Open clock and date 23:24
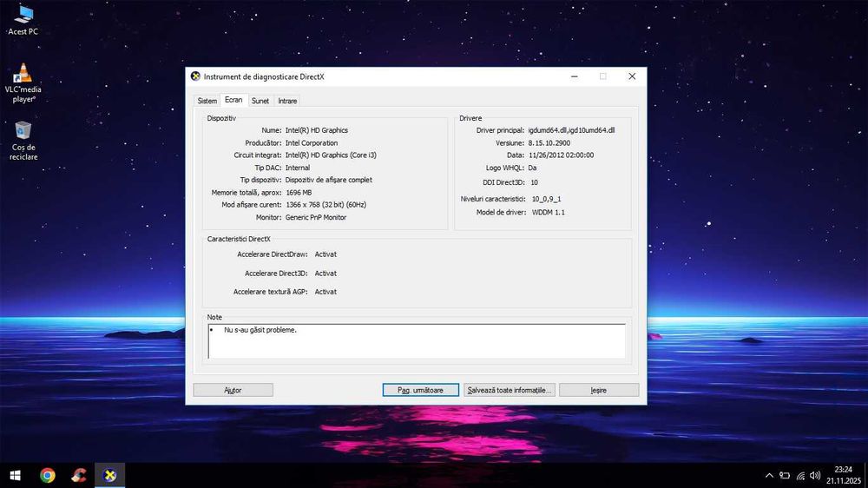Viewport: 868px width, 488px height. point(843,475)
